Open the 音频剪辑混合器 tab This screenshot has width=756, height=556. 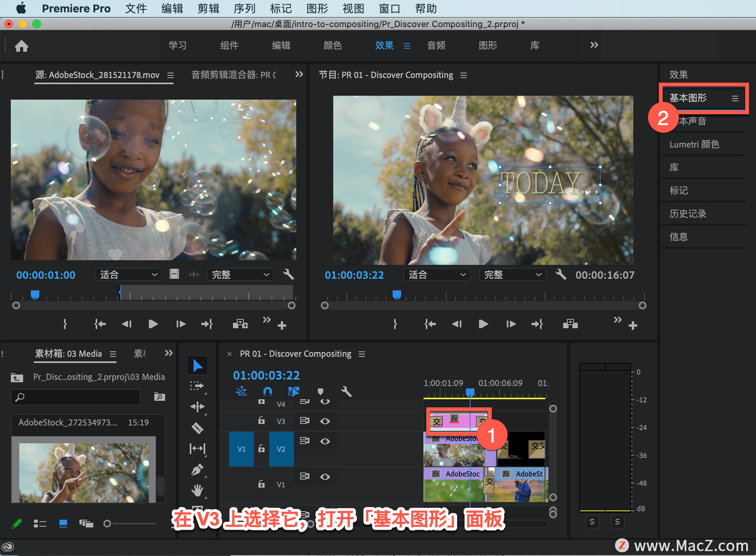(233, 75)
